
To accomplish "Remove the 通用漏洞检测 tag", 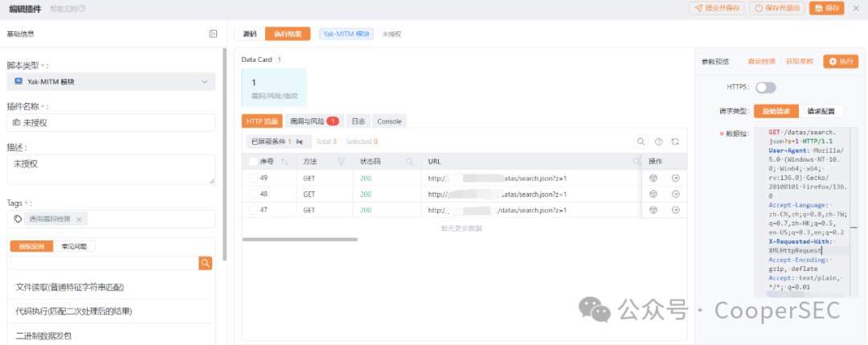I will [79, 220].
